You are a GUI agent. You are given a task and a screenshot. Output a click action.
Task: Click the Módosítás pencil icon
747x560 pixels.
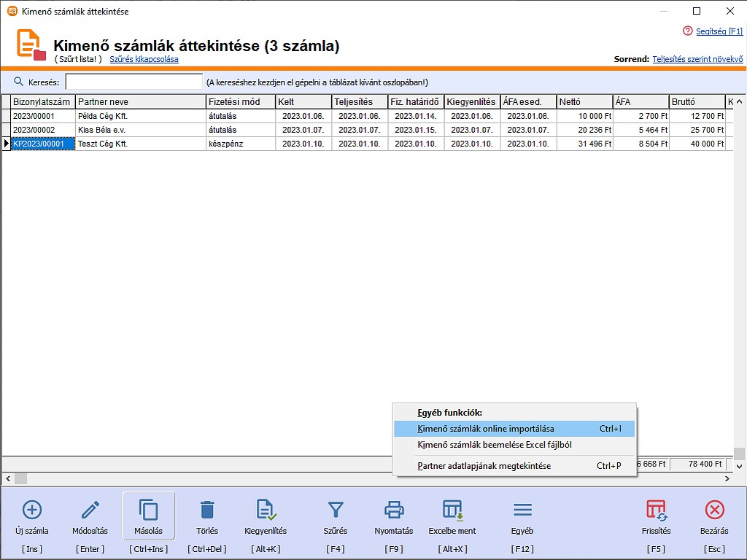point(90,510)
